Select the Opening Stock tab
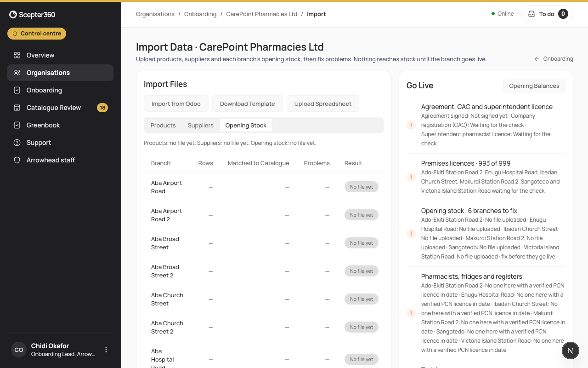This screenshot has height=368, width=588. (x=246, y=125)
